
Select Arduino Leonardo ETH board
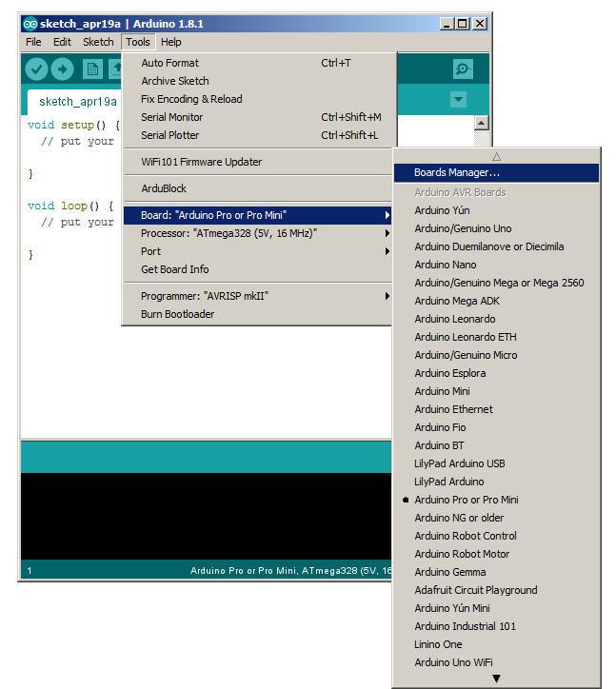click(x=496, y=337)
